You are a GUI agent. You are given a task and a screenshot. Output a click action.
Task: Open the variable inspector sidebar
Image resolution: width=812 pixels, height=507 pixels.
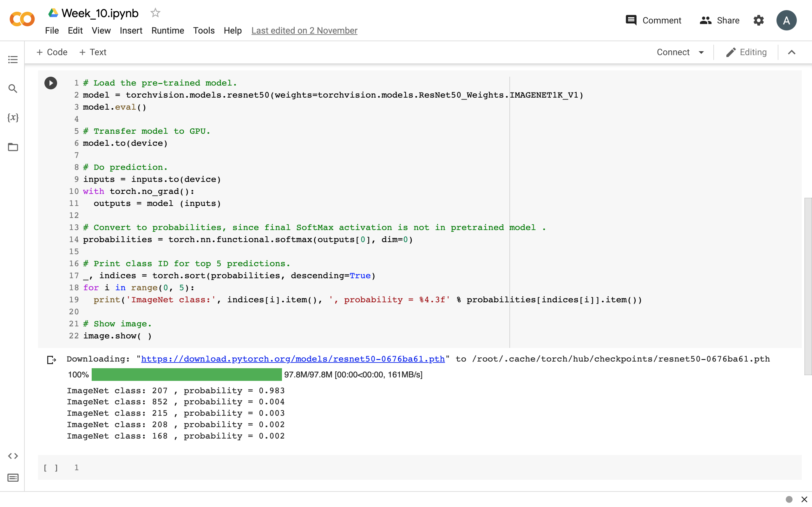pyautogui.click(x=13, y=118)
